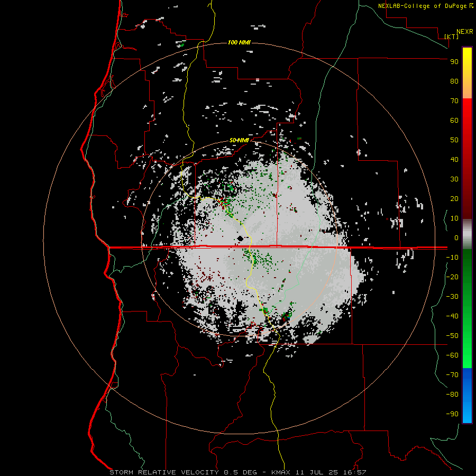Viewport: 476px width, 476px height.
Task: Click the NEXR label at top right
Action: (465, 32)
